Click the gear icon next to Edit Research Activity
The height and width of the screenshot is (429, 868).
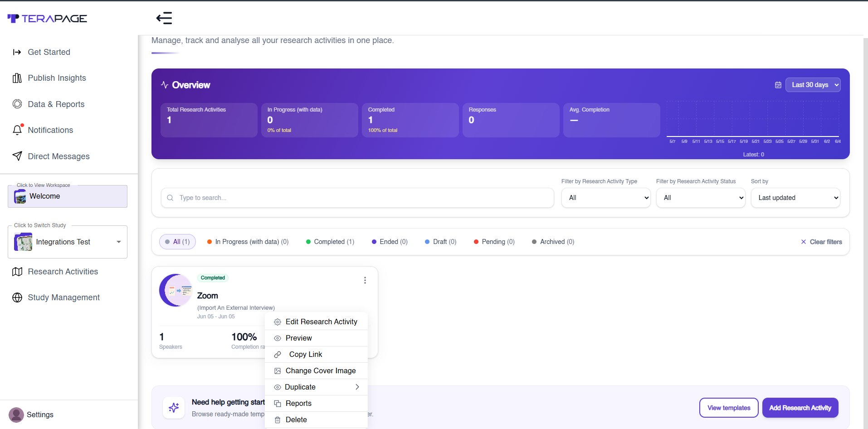[278, 322]
